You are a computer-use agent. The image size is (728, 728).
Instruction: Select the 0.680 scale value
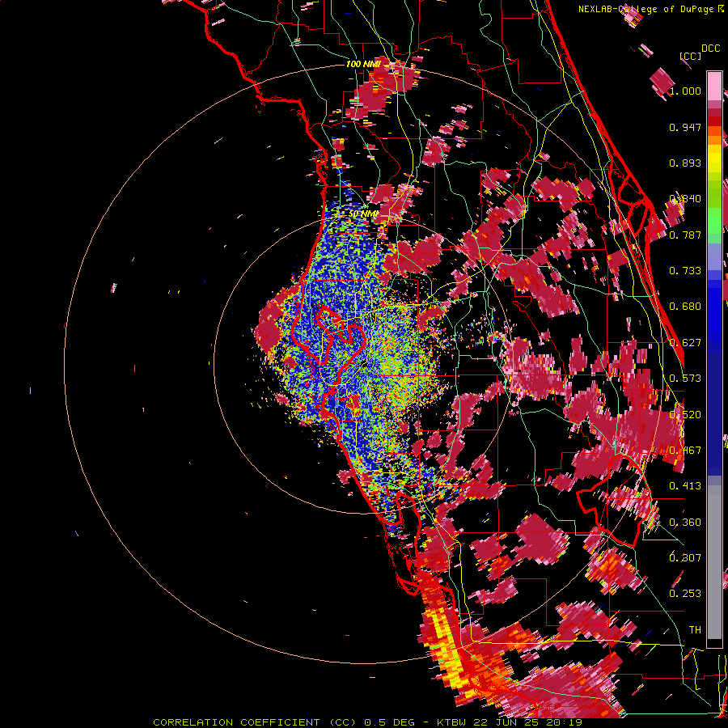pyautogui.click(x=685, y=307)
